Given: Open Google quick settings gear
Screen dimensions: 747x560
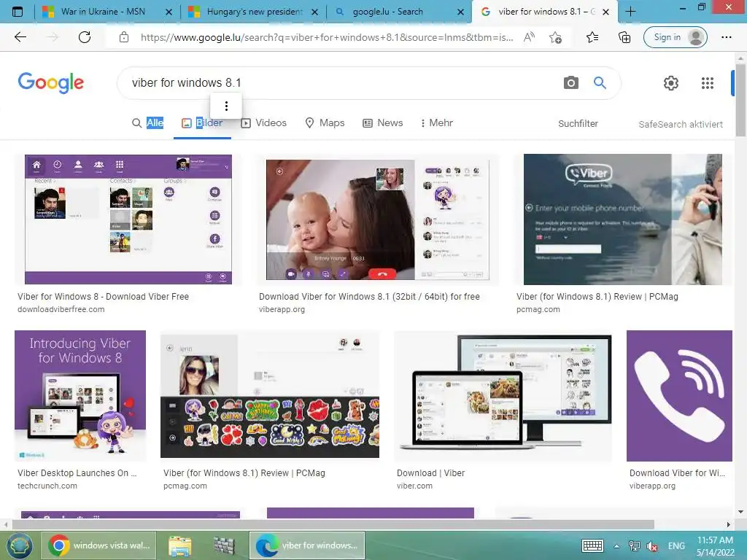Looking at the screenshot, I should click(671, 83).
